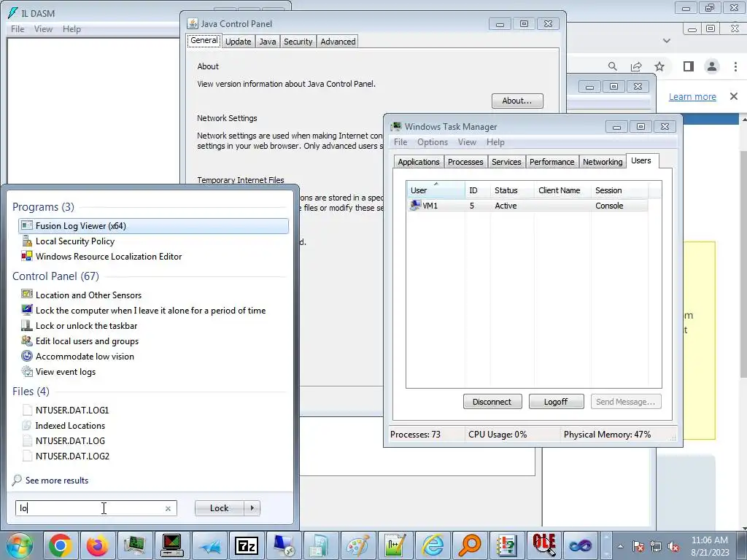This screenshot has width=747, height=560.
Task: Switch to Processes tab in Task Manager
Action: 465,162
